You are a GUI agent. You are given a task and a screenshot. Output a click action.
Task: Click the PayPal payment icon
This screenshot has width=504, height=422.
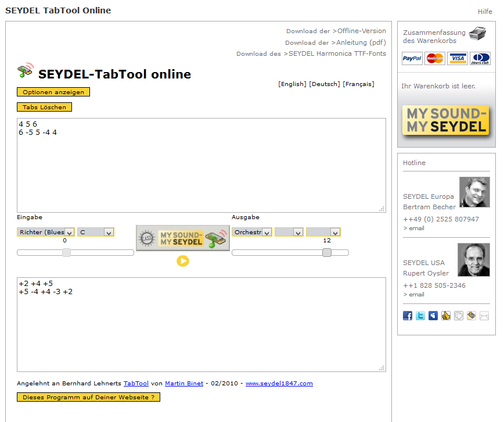coord(412,58)
